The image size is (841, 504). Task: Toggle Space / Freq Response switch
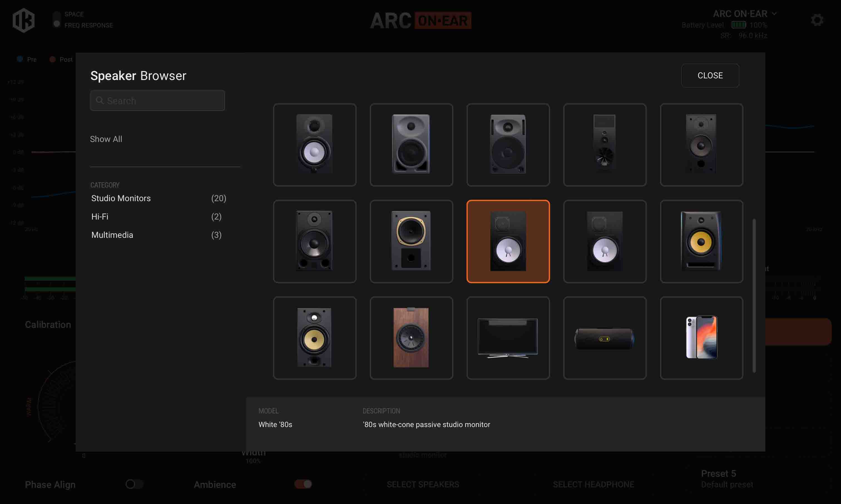click(x=57, y=19)
